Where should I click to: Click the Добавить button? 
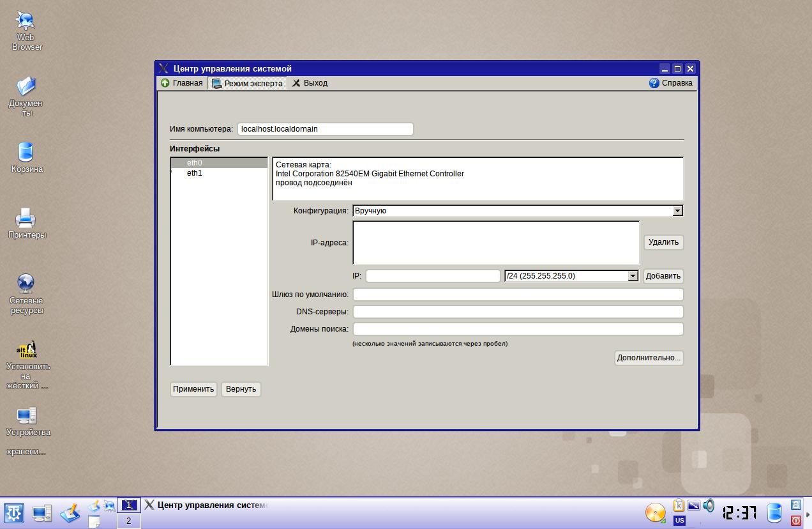pos(663,276)
